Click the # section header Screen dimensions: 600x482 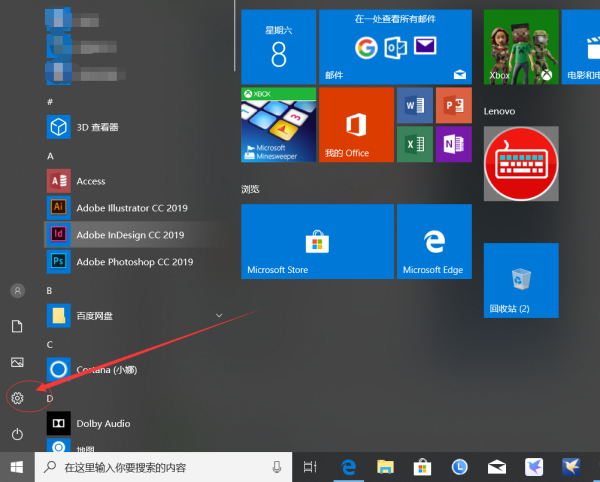(50, 102)
